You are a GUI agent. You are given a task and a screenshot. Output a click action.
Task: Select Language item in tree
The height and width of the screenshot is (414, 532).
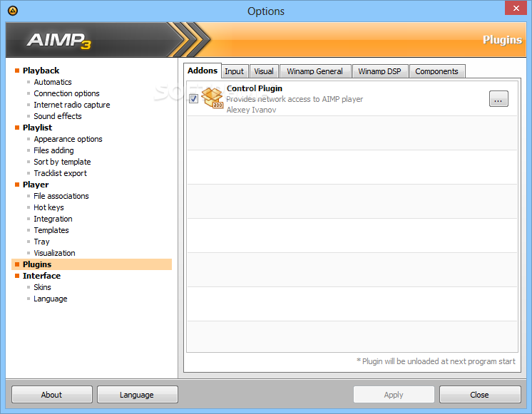[x=51, y=299]
